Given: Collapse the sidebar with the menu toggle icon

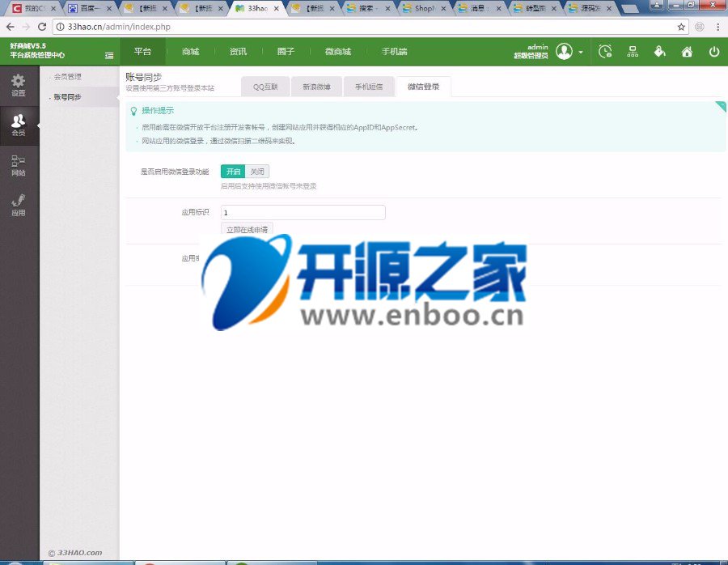Looking at the screenshot, I should click(x=109, y=55).
